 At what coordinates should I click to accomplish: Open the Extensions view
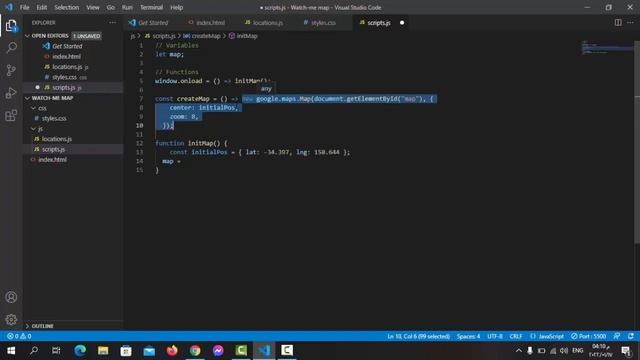tap(11, 116)
